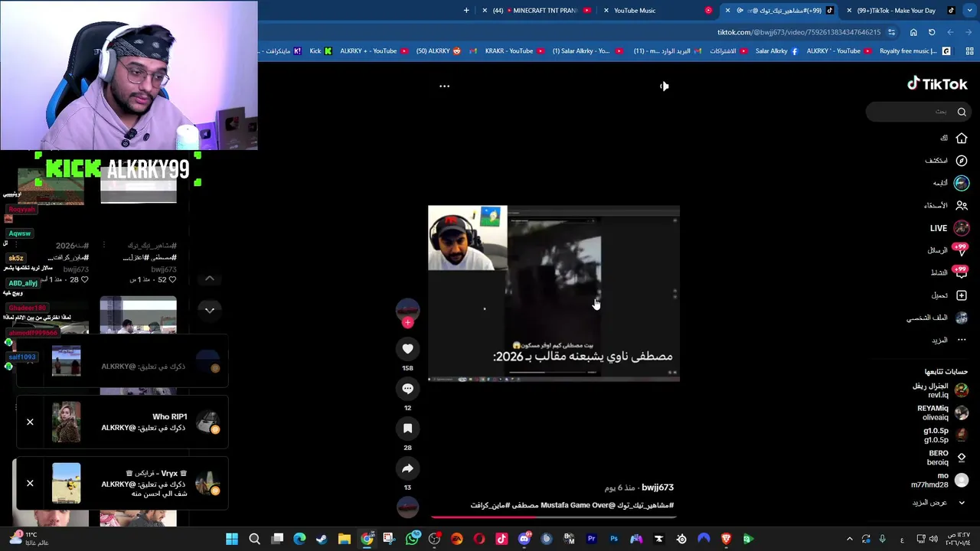Viewport: 980px width, 551px height.
Task: Go to browser home page icon
Action: point(913,32)
